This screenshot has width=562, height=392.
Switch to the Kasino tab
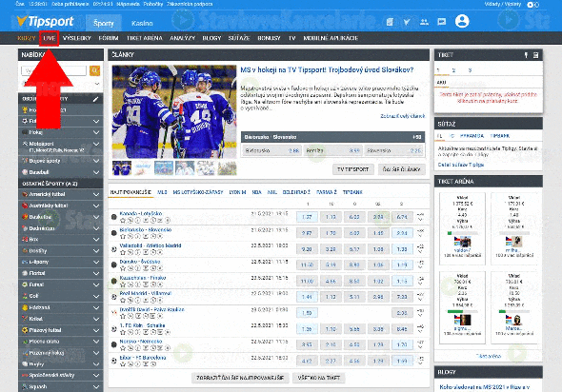142,23
